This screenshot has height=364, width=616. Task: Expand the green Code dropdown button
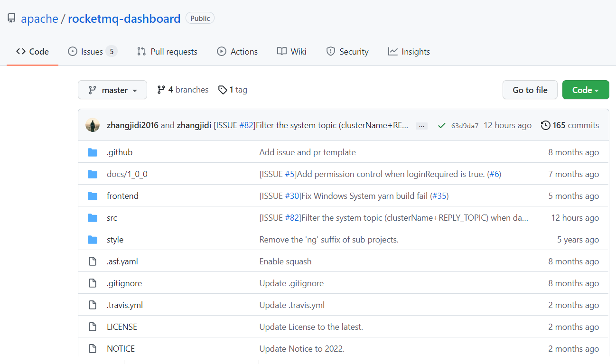pos(586,90)
